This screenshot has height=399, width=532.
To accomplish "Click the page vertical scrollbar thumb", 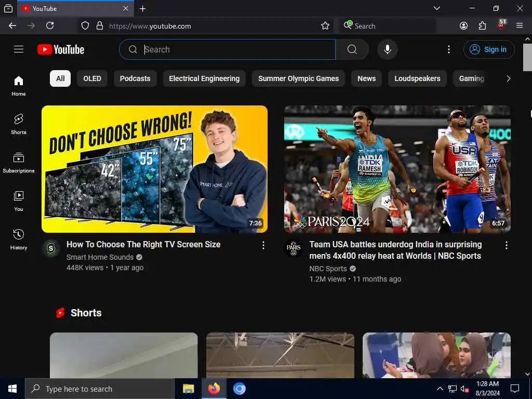I will pyautogui.click(x=527, y=57).
